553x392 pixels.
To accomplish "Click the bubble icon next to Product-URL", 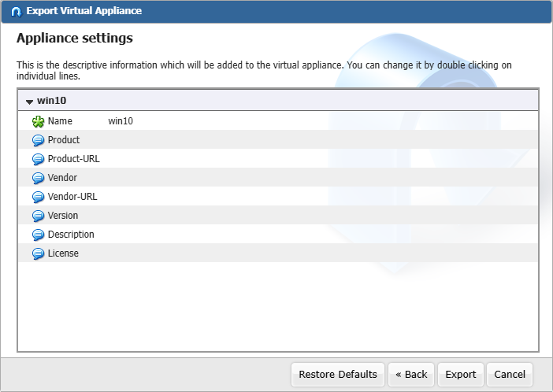I will tap(38, 159).
